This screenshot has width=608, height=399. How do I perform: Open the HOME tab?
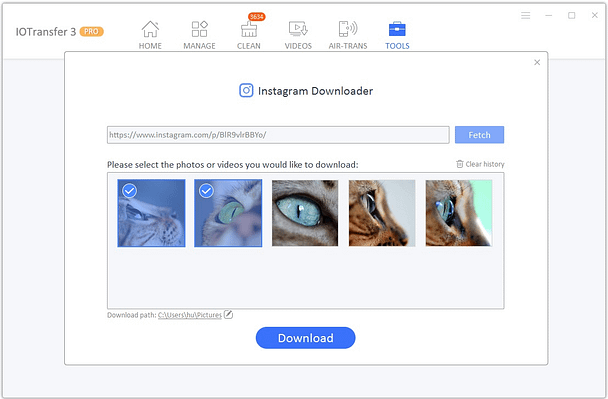(x=150, y=35)
